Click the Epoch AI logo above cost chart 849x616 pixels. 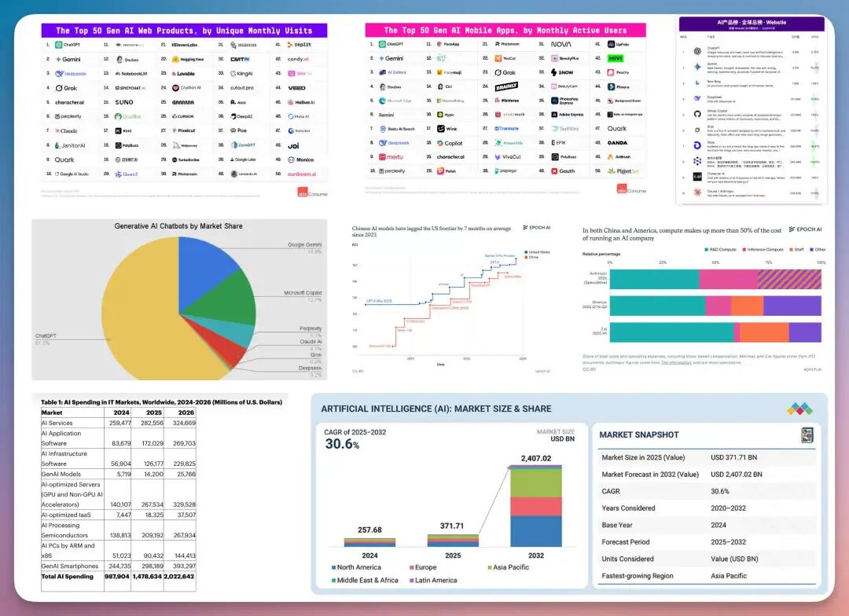coord(804,229)
